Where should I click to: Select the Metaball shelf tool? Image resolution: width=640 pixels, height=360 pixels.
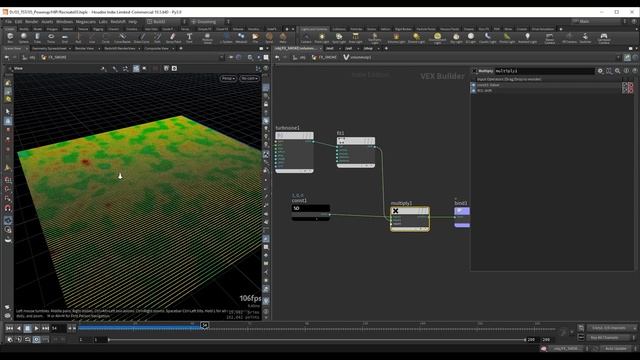pos(241,38)
